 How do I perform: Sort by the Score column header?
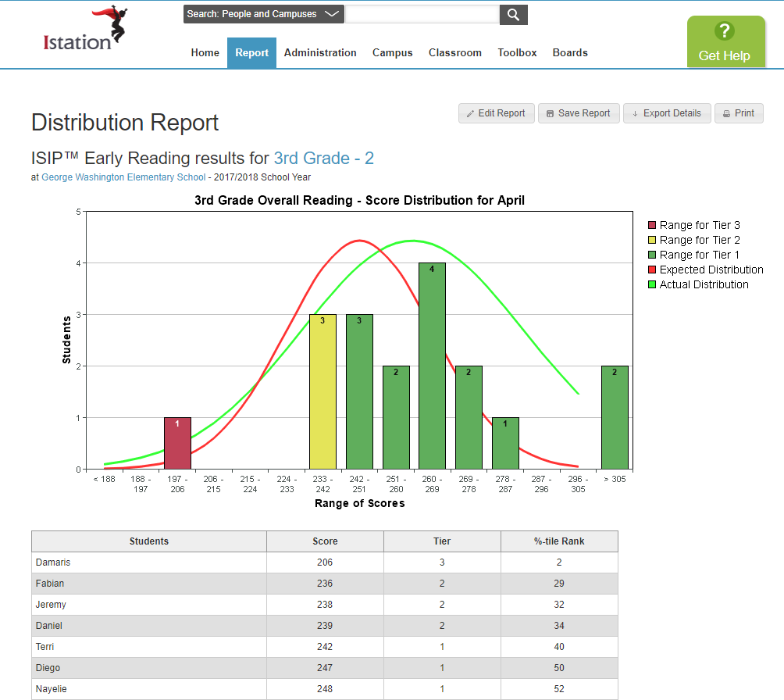coord(325,541)
